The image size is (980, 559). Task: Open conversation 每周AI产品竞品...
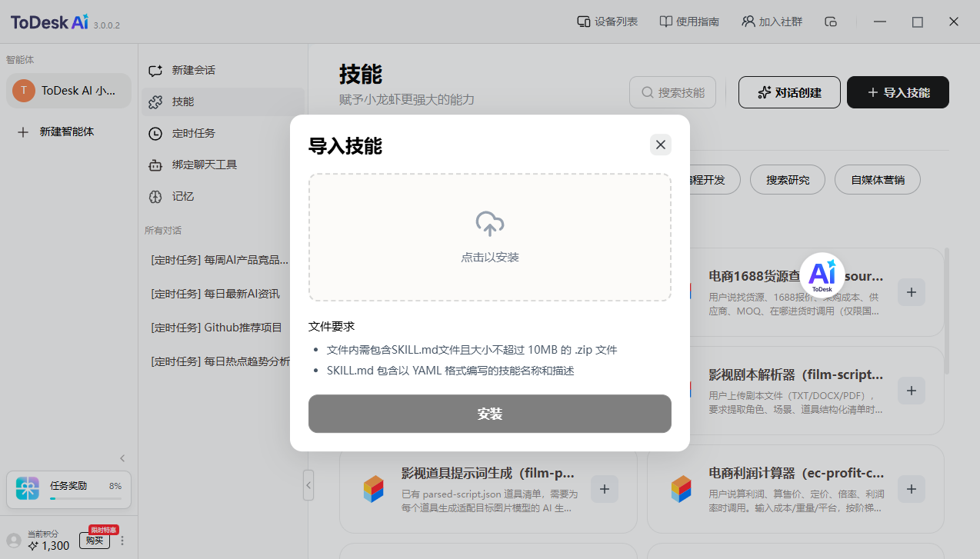(x=220, y=260)
